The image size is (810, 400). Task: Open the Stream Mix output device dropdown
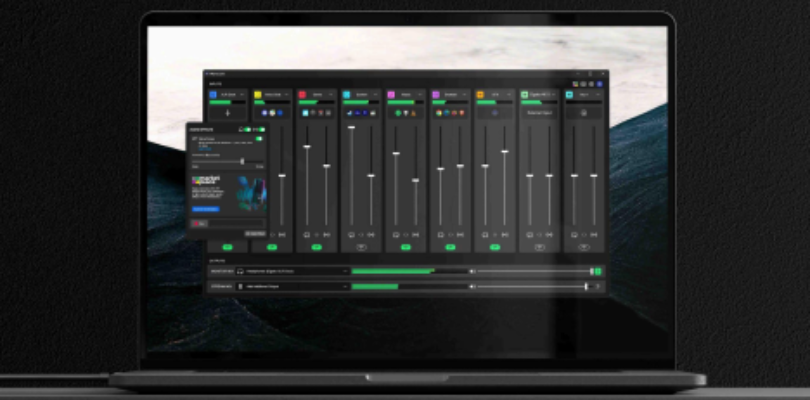pos(346,287)
